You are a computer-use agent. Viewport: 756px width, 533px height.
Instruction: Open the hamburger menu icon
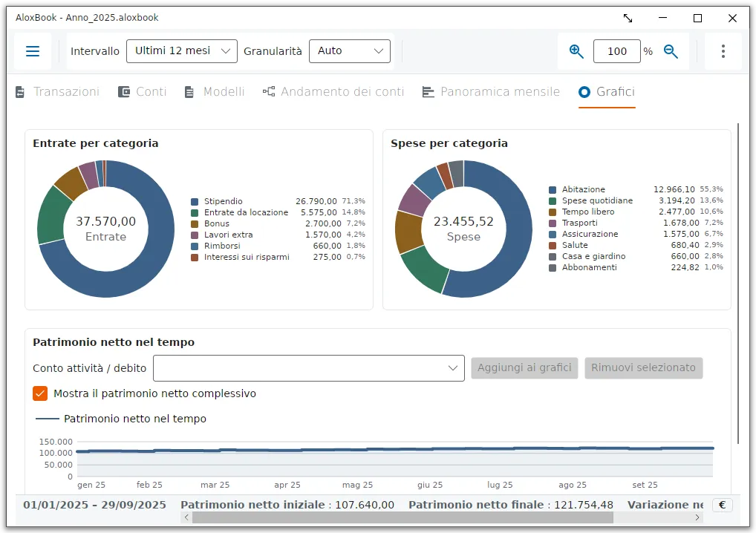click(x=32, y=51)
